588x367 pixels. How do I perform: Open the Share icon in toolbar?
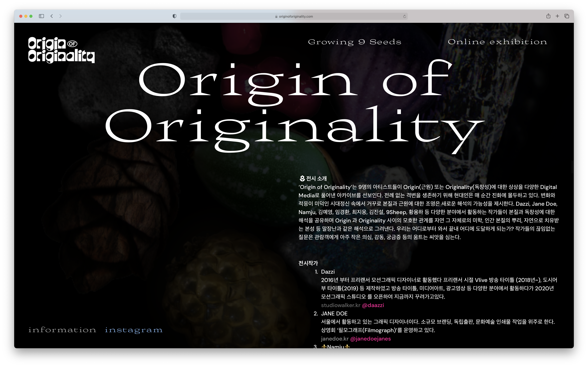pos(548,16)
